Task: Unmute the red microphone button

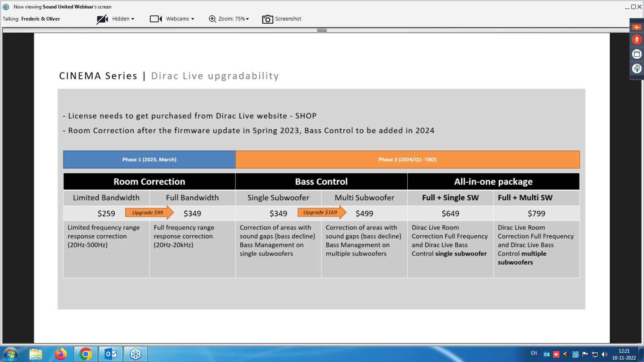Action: [x=637, y=39]
